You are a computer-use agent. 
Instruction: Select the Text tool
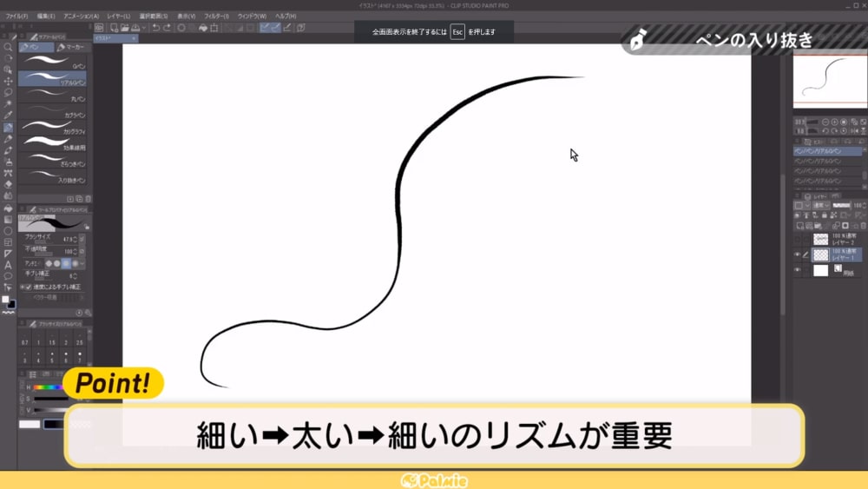pyautogui.click(x=8, y=265)
